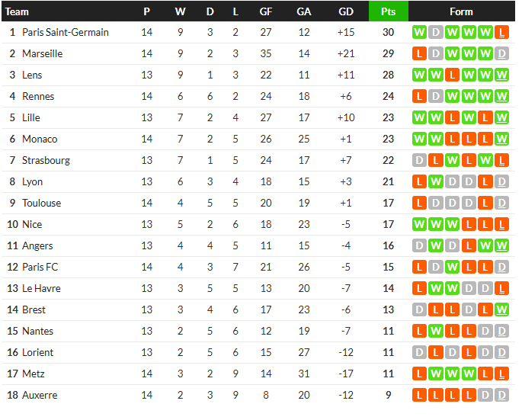Open the Marseille team link

point(43,54)
